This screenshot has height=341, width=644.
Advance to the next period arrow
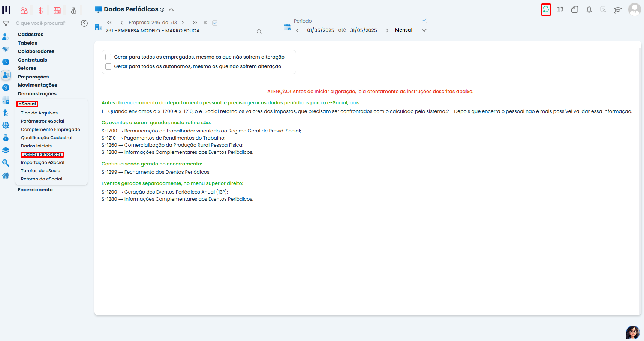click(x=387, y=30)
